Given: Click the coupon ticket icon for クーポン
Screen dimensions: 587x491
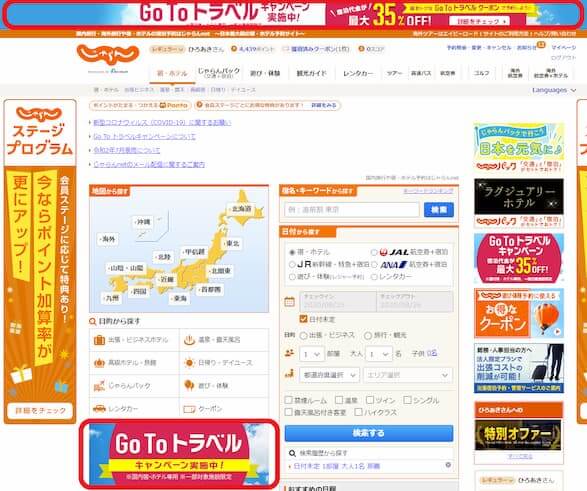Looking at the screenshot, I should pyautogui.click(x=189, y=409).
